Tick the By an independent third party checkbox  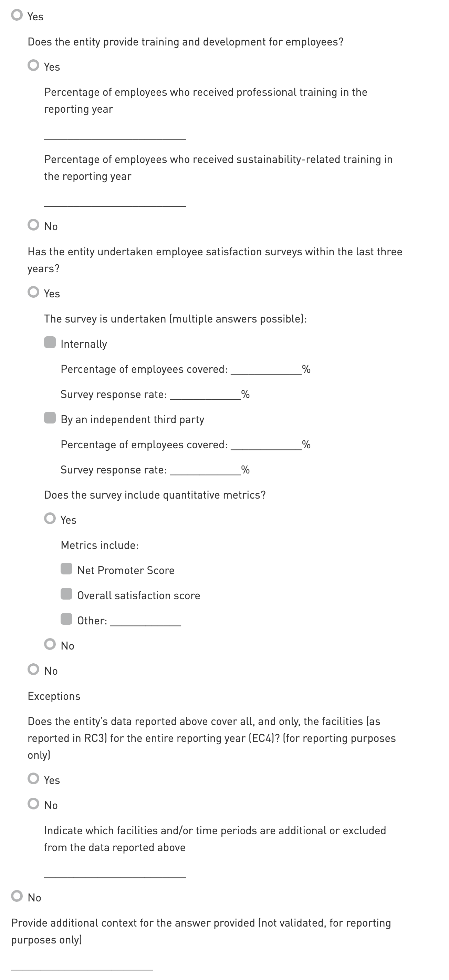coord(50,418)
